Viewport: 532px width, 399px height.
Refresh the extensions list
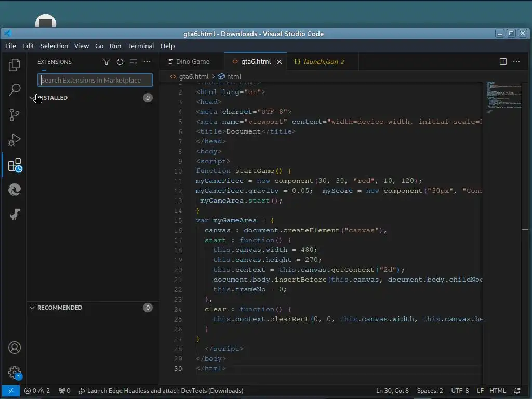coord(120,62)
